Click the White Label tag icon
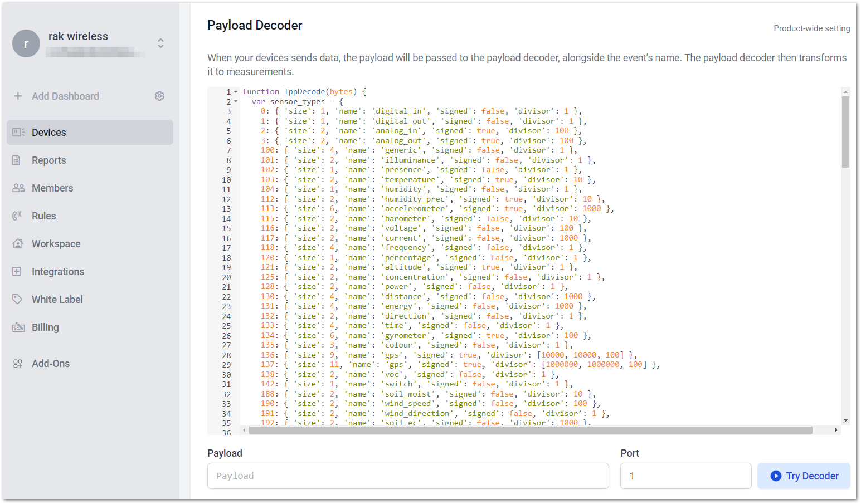This screenshot has height=504, width=861. pyautogui.click(x=17, y=300)
